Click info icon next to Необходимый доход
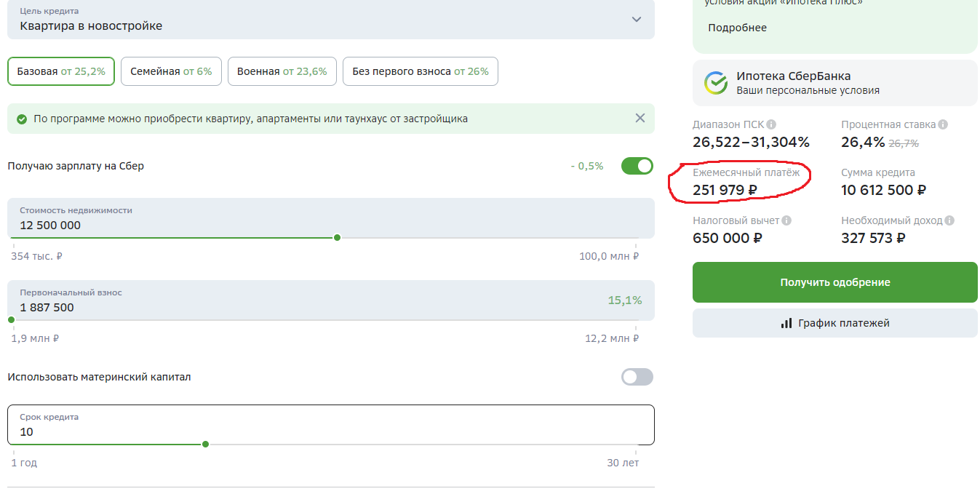The image size is (980, 502). [x=949, y=220]
